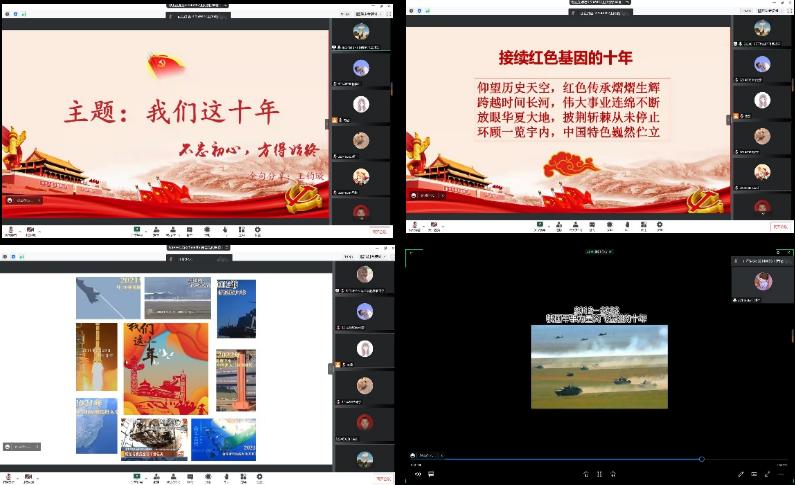Expand video options arrow in photo collage window
This screenshot has height=485, width=795.
39,477
